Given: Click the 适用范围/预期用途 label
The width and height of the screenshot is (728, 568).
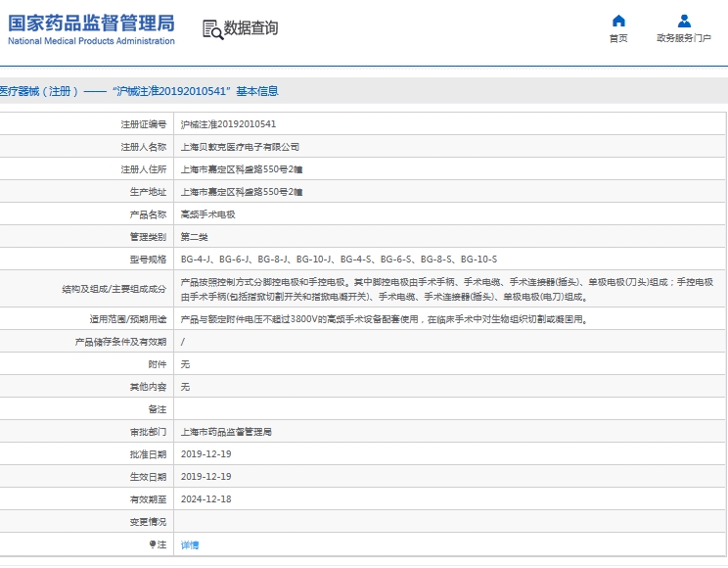Looking at the screenshot, I should pos(128,319).
